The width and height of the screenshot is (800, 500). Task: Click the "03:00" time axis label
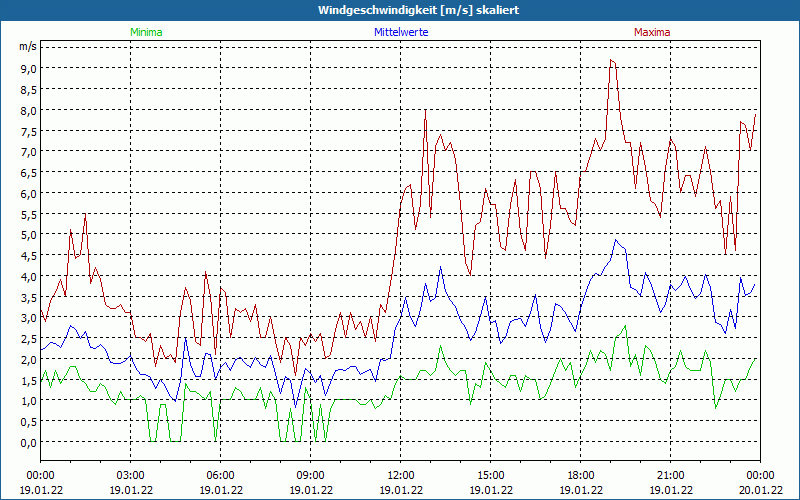tap(131, 476)
